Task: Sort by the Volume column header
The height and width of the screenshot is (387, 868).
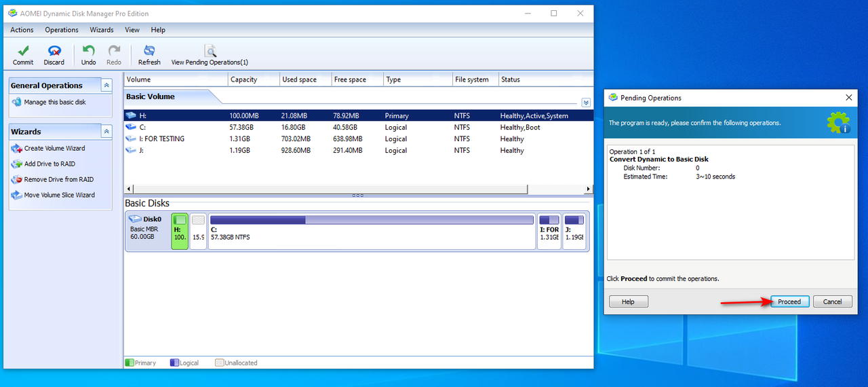Action: (176, 79)
